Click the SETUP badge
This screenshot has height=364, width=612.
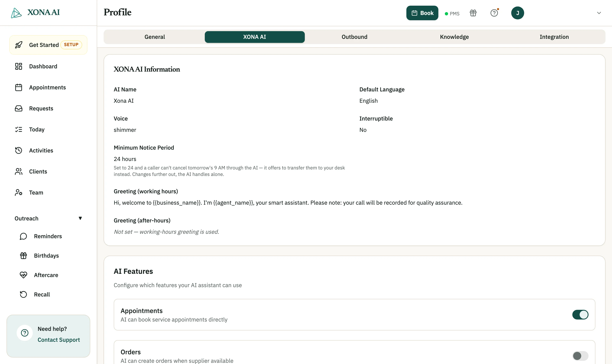coord(71,45)
